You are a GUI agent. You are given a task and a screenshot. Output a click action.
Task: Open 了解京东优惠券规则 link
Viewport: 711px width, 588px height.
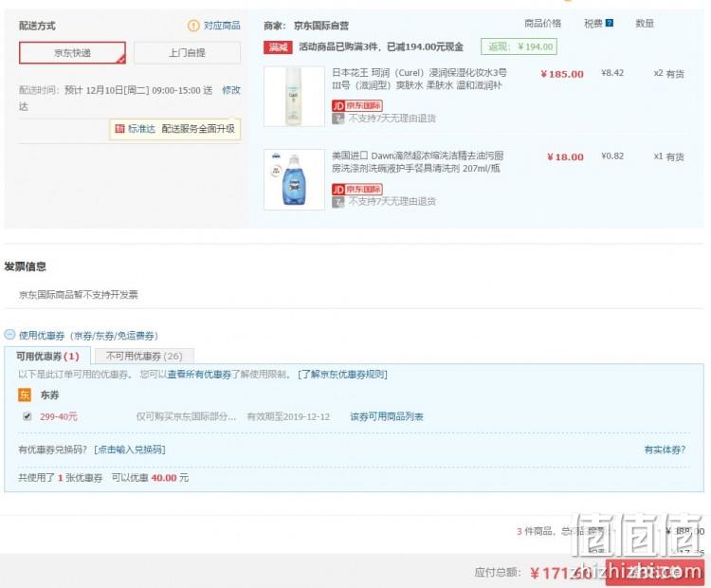[343, 375]
